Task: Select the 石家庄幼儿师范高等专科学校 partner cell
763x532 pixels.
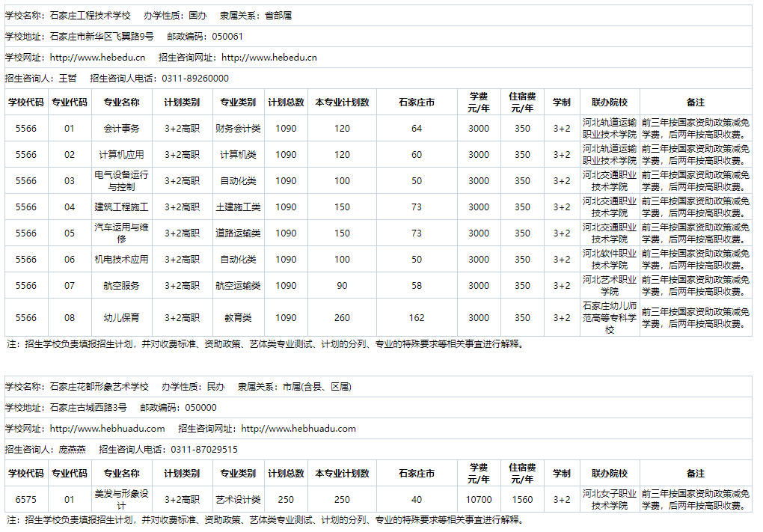Action: (610, 318)
